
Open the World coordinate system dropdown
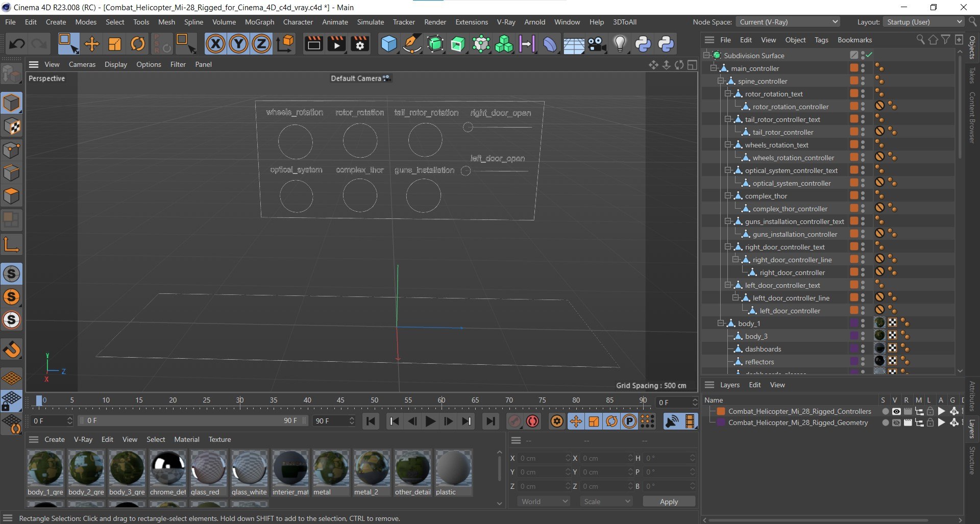tap(544, 502)
